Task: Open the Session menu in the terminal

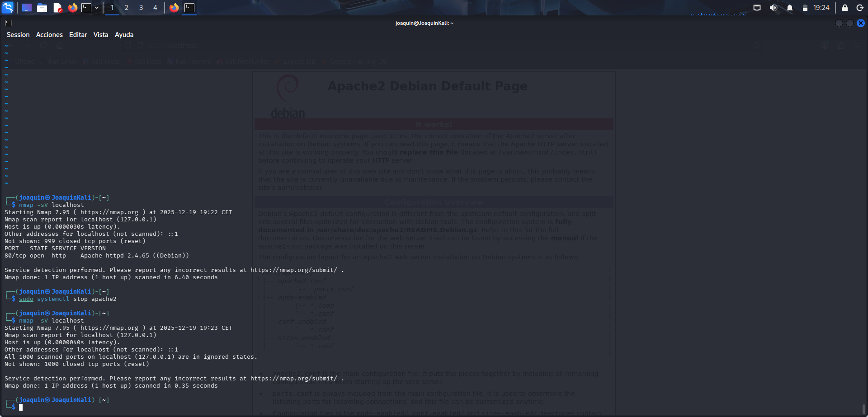Action: tap(18, 34)
